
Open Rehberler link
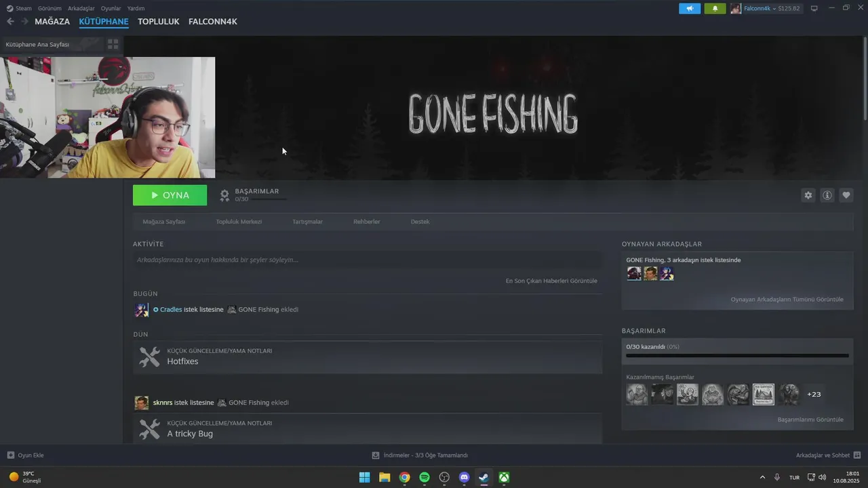(x=367, y=222)
